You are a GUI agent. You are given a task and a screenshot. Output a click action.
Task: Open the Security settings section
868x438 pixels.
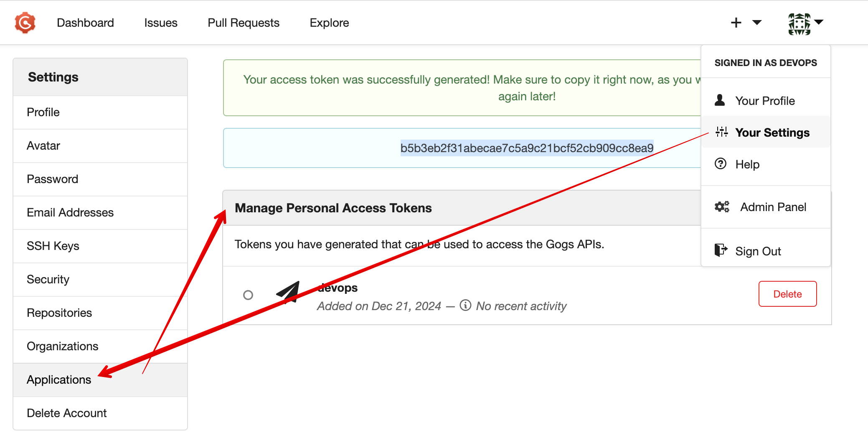coord(100,279)
